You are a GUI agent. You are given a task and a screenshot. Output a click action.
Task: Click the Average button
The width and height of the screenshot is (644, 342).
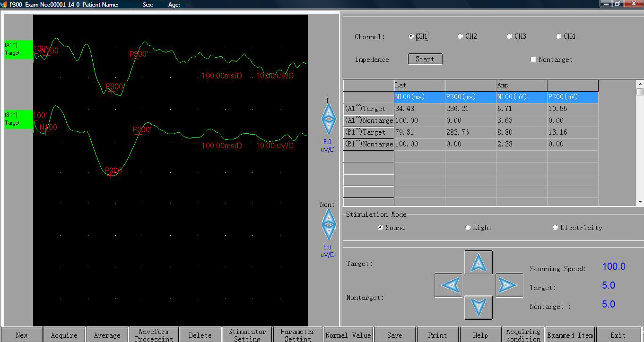[x=107, y=335]
